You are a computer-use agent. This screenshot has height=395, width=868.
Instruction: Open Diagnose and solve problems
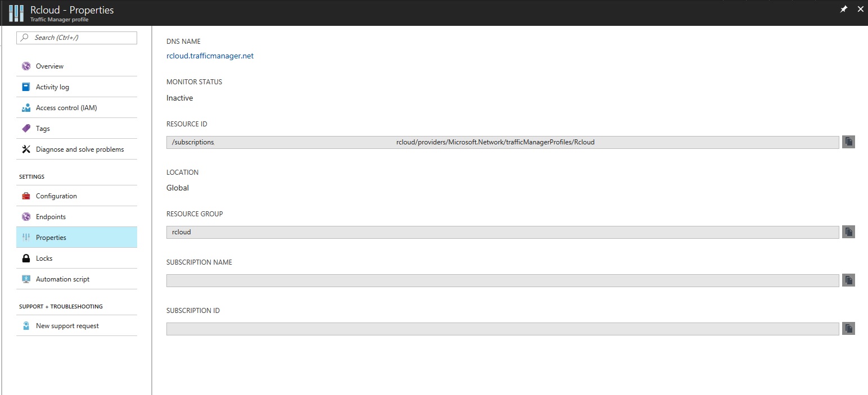point(80,149)
